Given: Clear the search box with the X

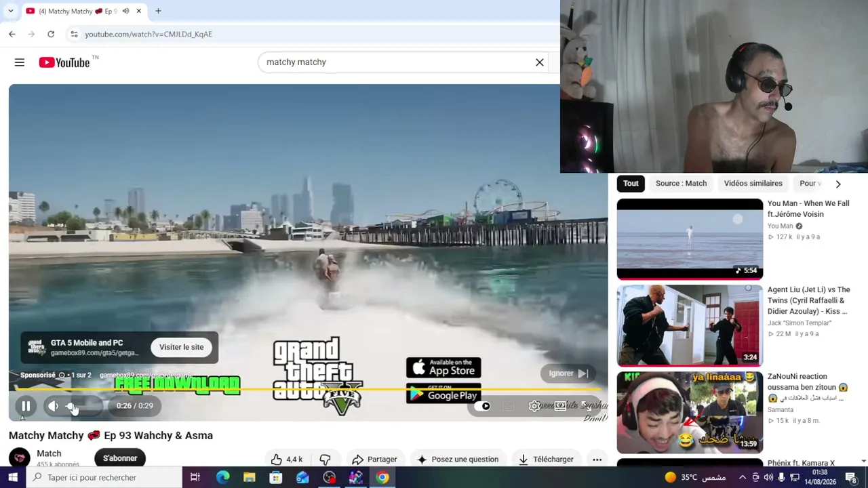Looking at the screenshot, I should point(540,62).
